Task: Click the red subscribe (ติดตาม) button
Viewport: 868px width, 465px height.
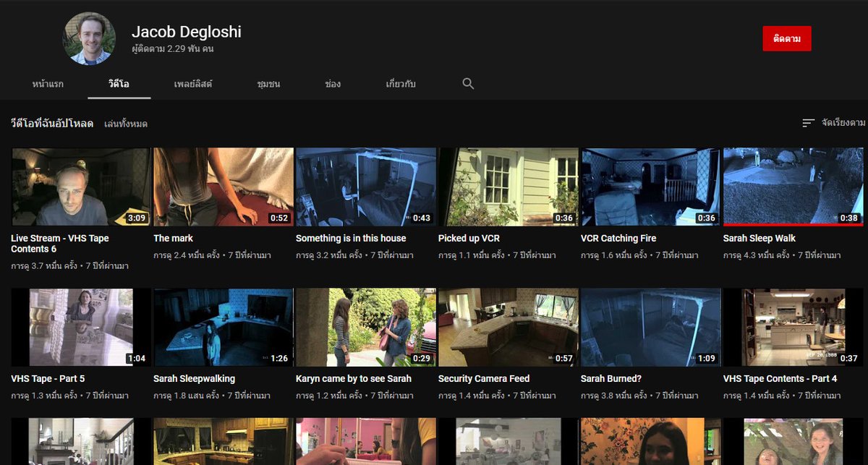Action: pos(787,38)
